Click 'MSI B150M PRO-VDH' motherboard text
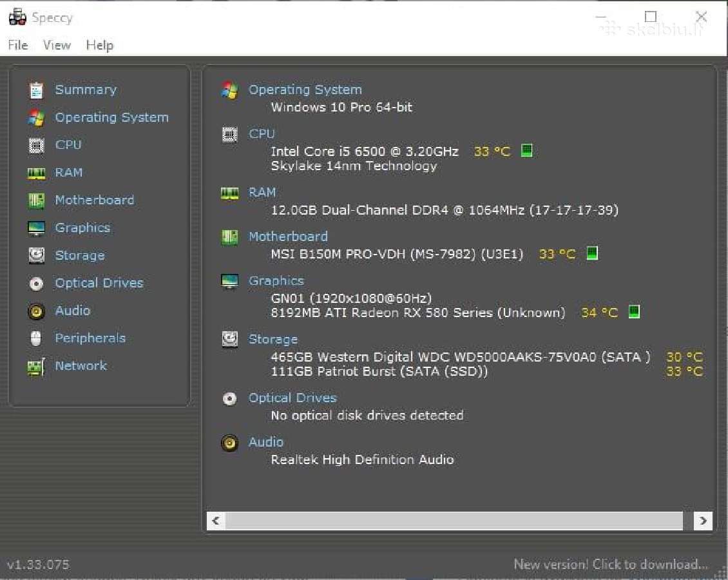728x580 pixels. coord(397,254)
